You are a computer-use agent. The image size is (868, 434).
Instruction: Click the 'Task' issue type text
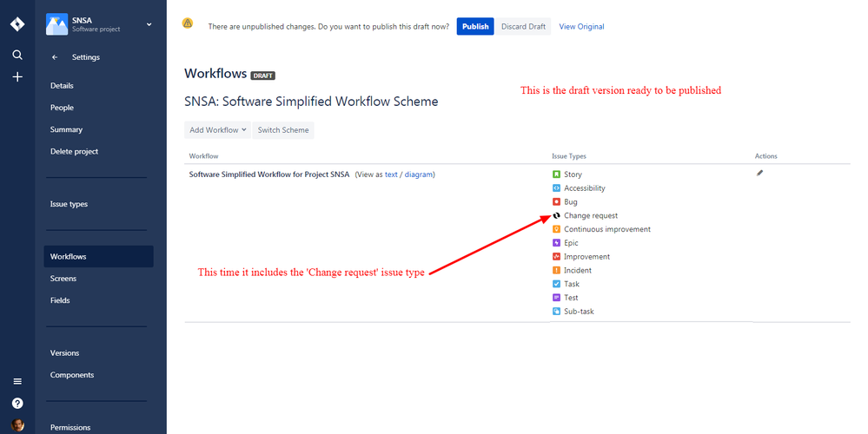point(572,284)
